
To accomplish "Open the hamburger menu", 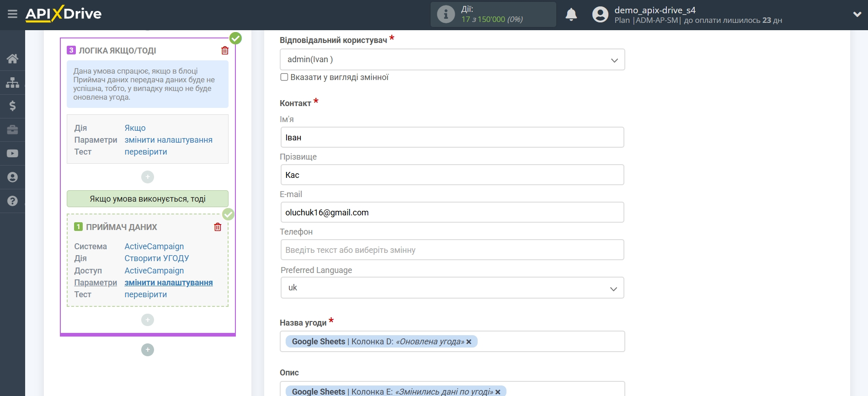I will click(12, 14).
